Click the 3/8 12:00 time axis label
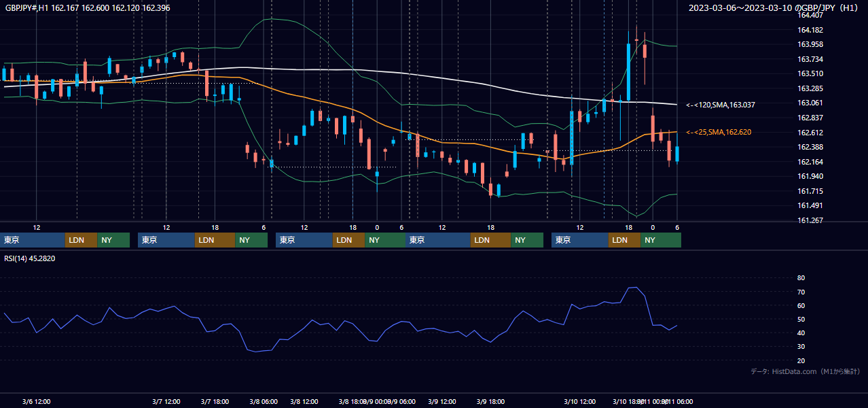868x408 pixels. coord(304,401)
